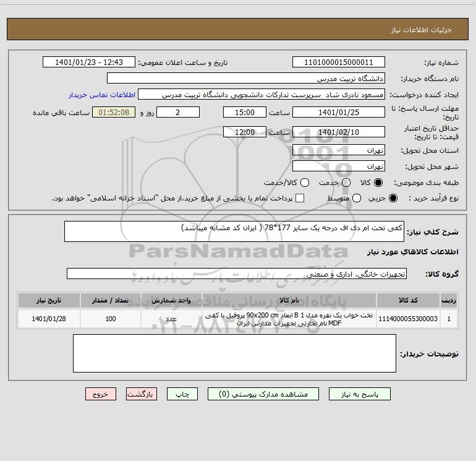Click the response deadline time 15:00
Viewport: 476px width, 461px height.
(245, 112)
